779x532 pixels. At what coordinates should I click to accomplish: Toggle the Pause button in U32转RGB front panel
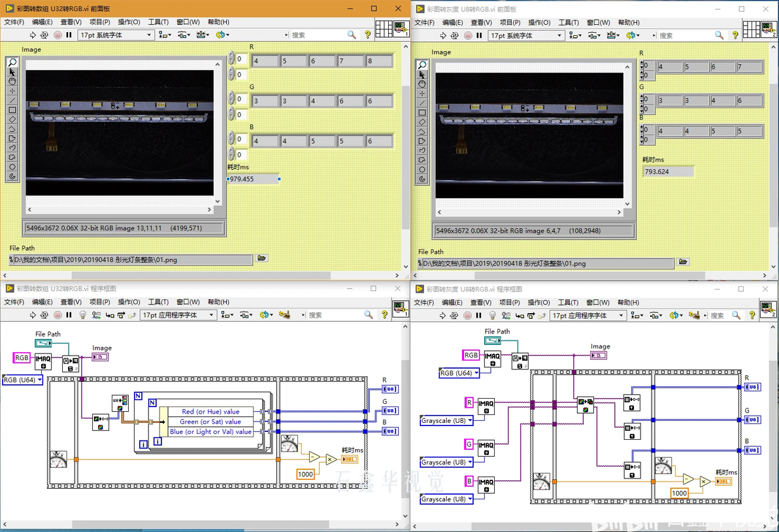pyautogui.click(x=69, y=35)
